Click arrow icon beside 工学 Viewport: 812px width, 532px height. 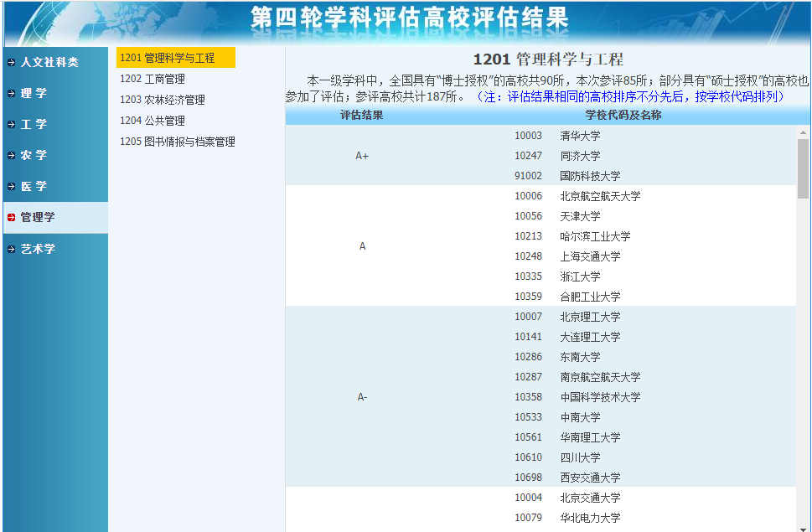(x=12, y=124)
